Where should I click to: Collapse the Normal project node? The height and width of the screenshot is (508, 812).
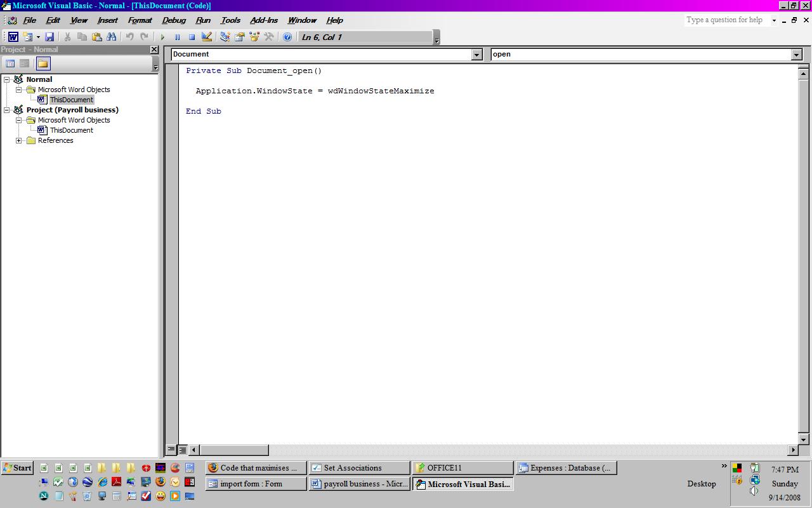(6, 79)
